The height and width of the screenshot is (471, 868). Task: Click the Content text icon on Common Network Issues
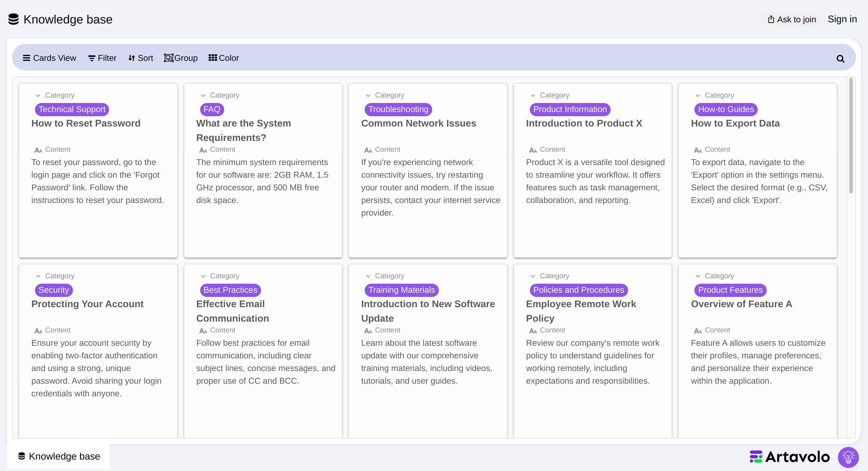(368, 150)
